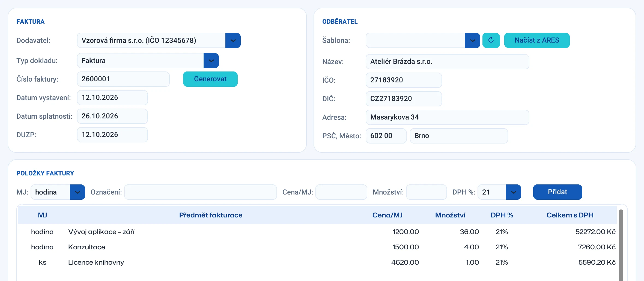The height and width of the screenshot is (281, 644).
Task: Click the Město field showing Brno
Action: click(x=459, y=136)
